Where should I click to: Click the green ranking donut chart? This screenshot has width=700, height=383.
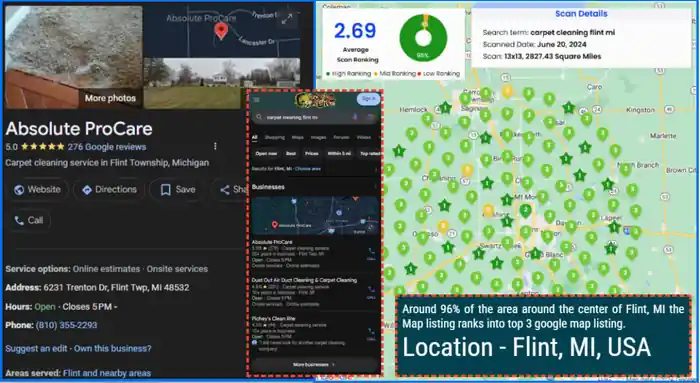tap(423, 38)
